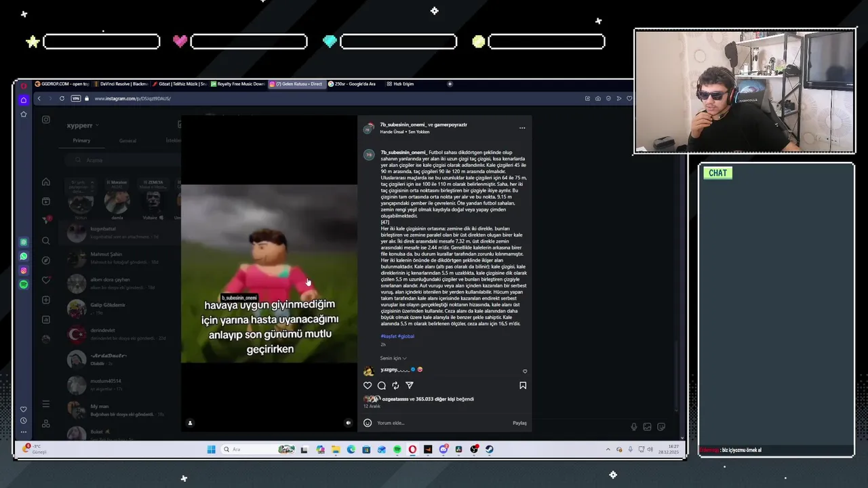Open Spotify in the Opera sidebar
The height and width of the screenshot is (488, 868).
[24, 285]
